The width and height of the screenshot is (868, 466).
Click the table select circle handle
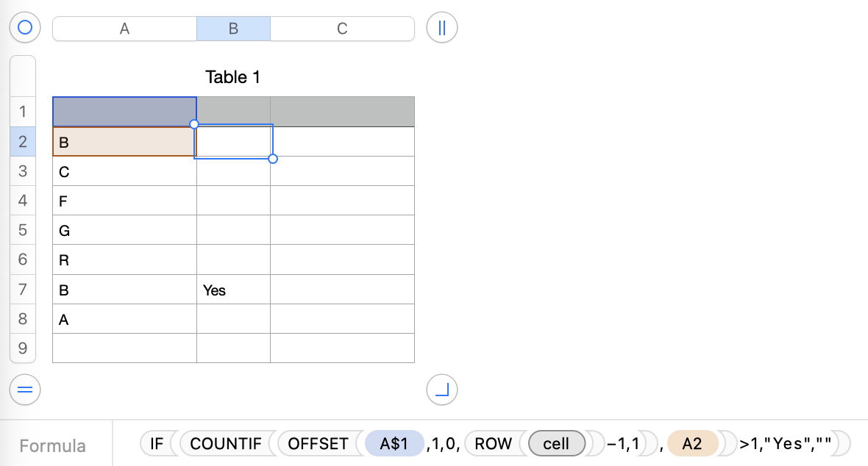click(25, 28)
